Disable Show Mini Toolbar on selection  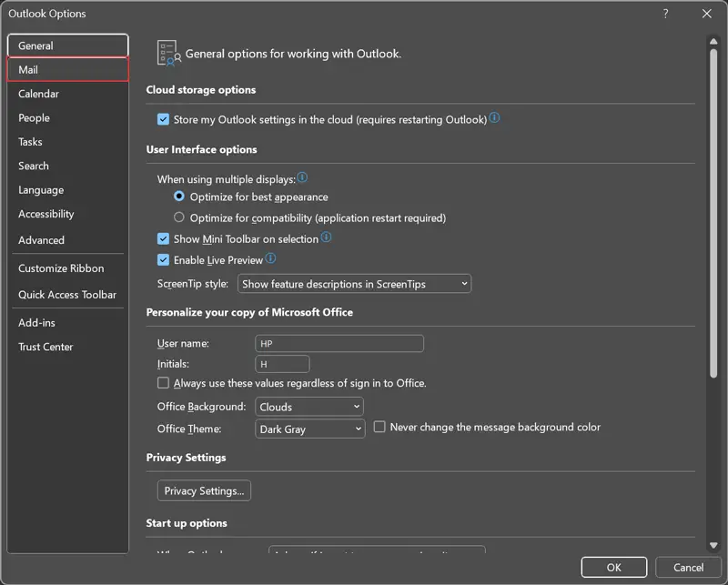(x=164, y=239)
